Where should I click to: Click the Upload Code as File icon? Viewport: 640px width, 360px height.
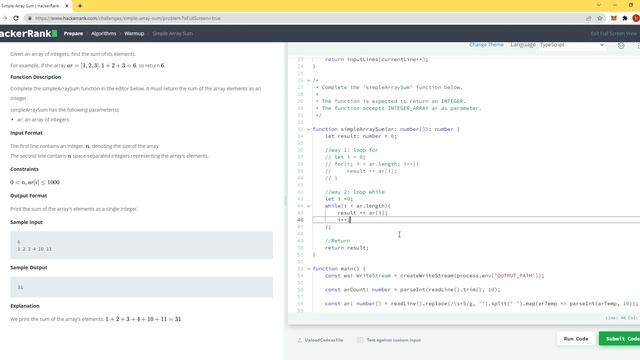(300, 340)
